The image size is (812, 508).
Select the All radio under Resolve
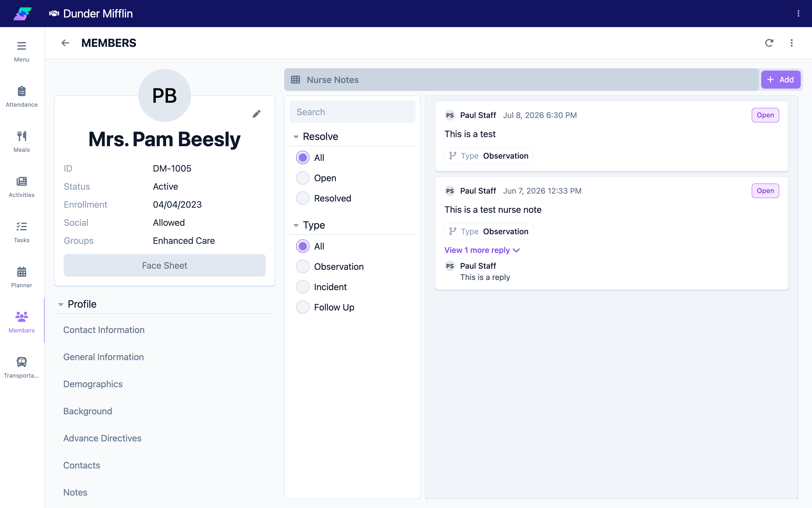tap(303, 157)
